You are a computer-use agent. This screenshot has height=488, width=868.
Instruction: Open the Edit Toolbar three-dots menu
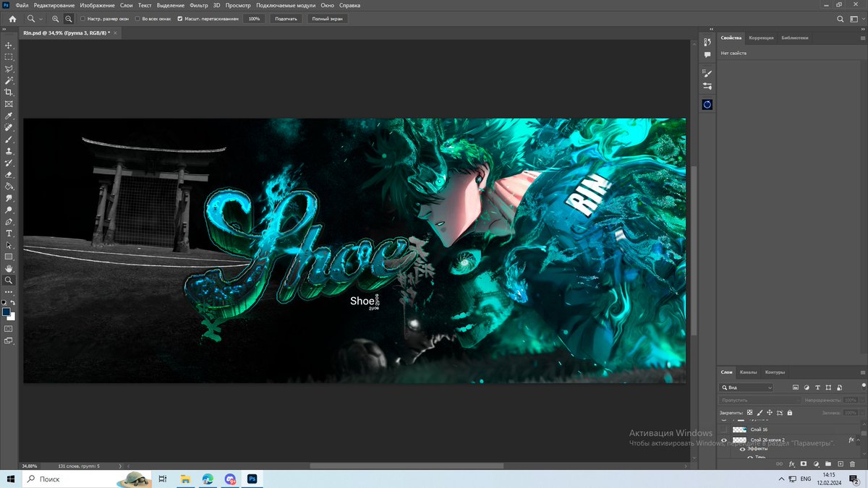click(9, 291)
